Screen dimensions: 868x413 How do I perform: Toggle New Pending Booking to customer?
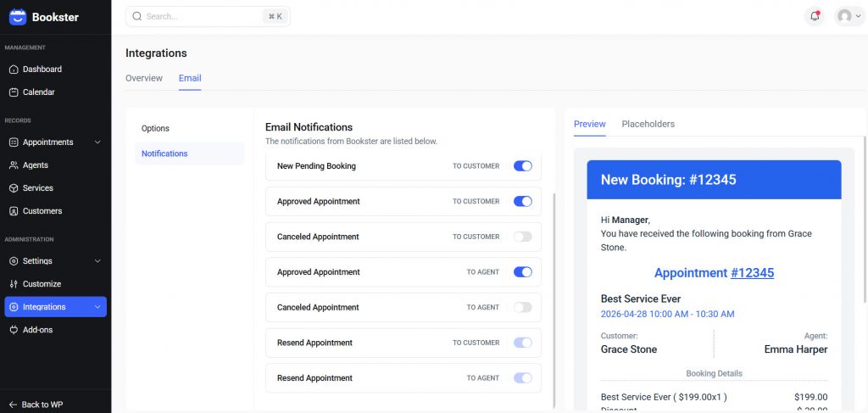[522, 166]
